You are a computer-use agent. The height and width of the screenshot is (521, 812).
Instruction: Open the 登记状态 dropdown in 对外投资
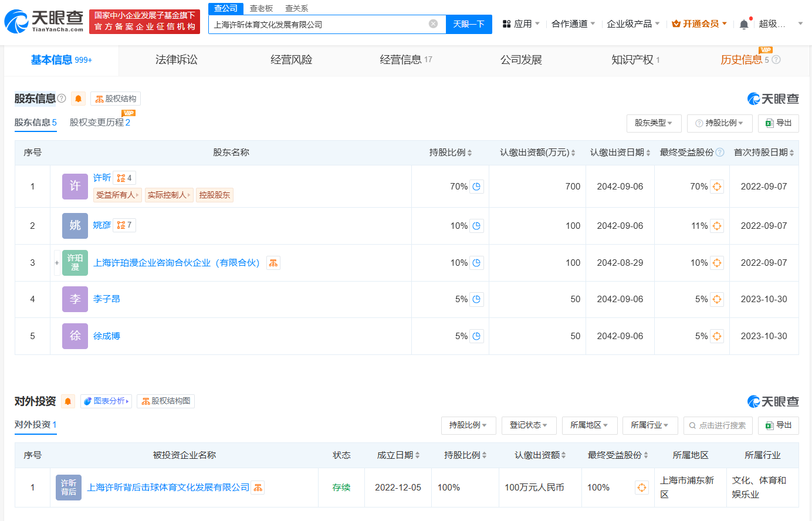coord(529,425)
